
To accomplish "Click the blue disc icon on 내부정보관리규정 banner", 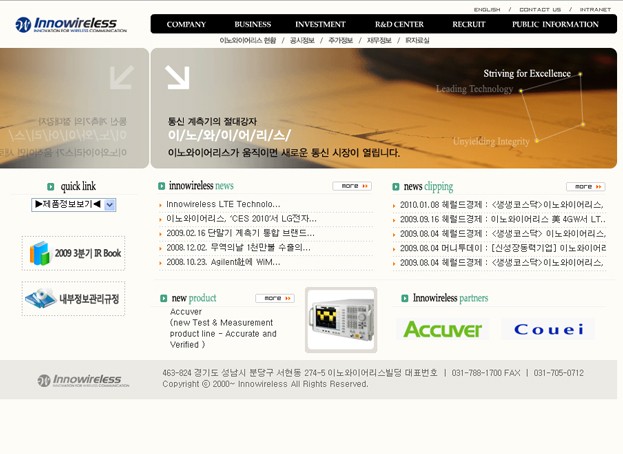I will 41,298.
